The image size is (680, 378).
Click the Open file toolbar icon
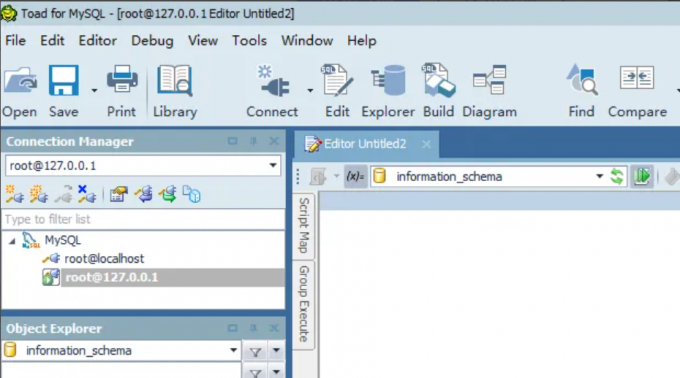(20, 81)
